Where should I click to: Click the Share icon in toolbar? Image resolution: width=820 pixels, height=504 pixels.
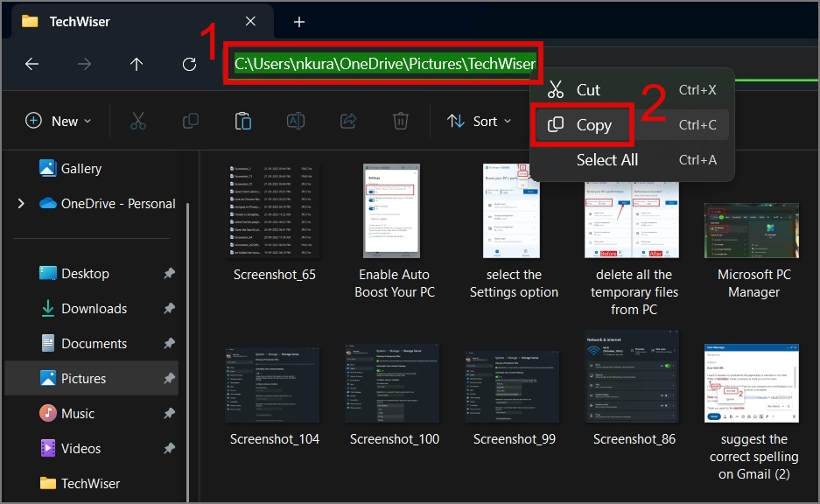pyautogui.click(x=348, y=122)
